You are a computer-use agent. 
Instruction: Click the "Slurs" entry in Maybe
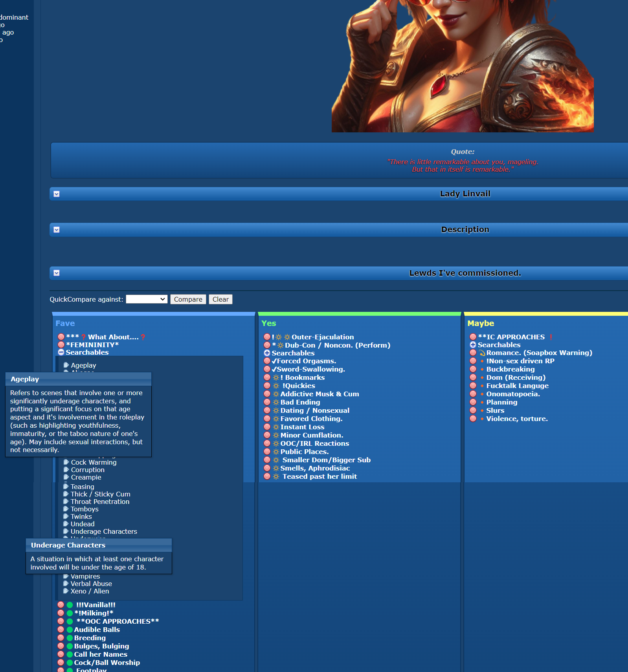click(x=495, y=410)
